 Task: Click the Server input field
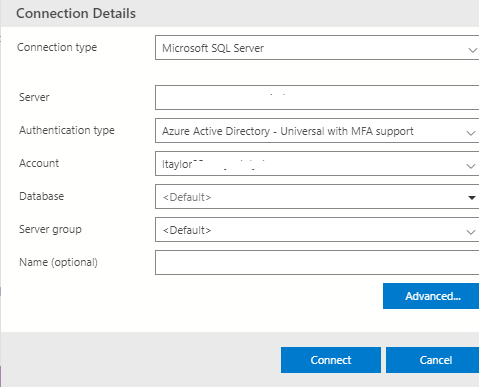point(317,97)
